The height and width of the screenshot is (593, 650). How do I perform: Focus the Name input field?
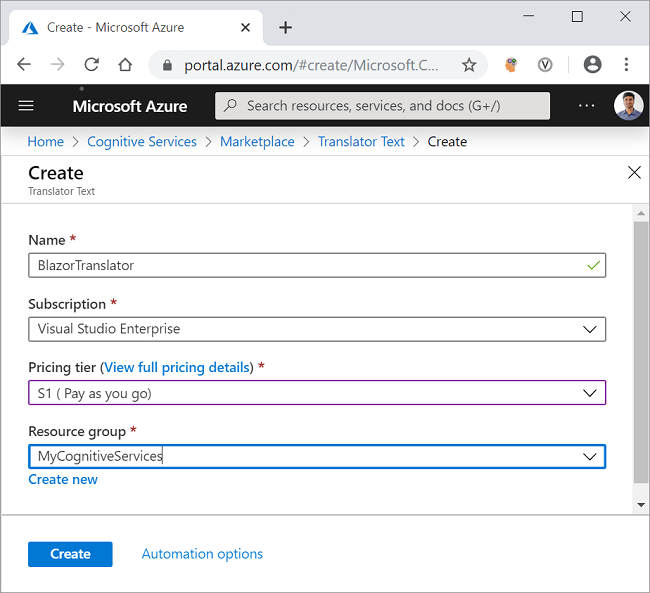[x=317, y=265]
